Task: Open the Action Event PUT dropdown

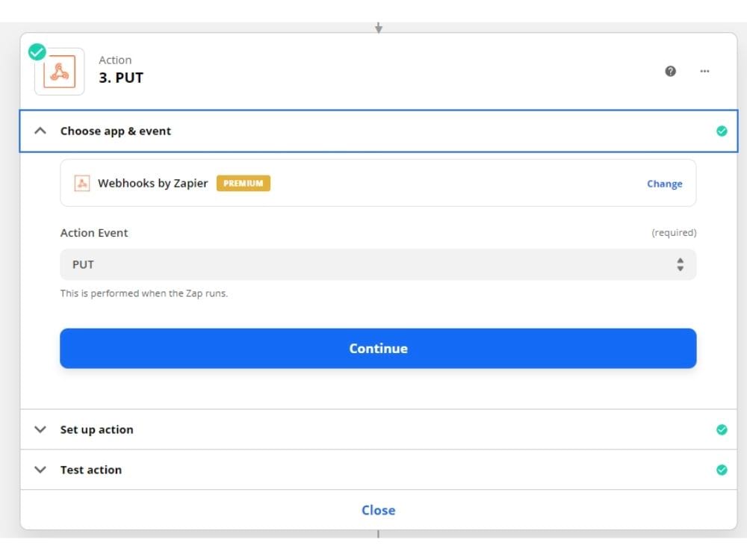Action: (378, 264)
